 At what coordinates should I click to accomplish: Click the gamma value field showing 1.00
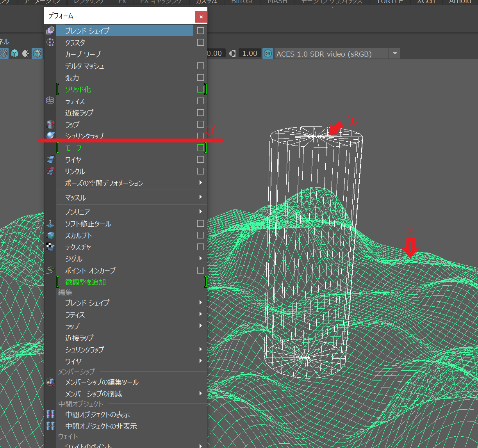(250, 53)
